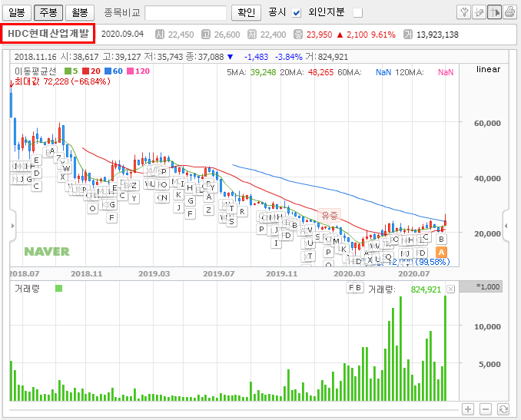The width and height of the screenshot is (521, 420).
Task: Switch to the 주봉 weekly chart
Action: (48, 12)
